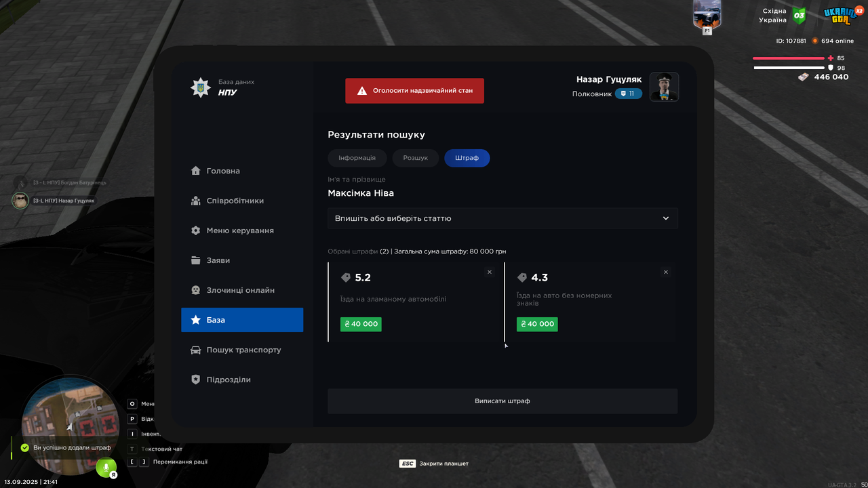Click the circular minimap

coord(70,427)
